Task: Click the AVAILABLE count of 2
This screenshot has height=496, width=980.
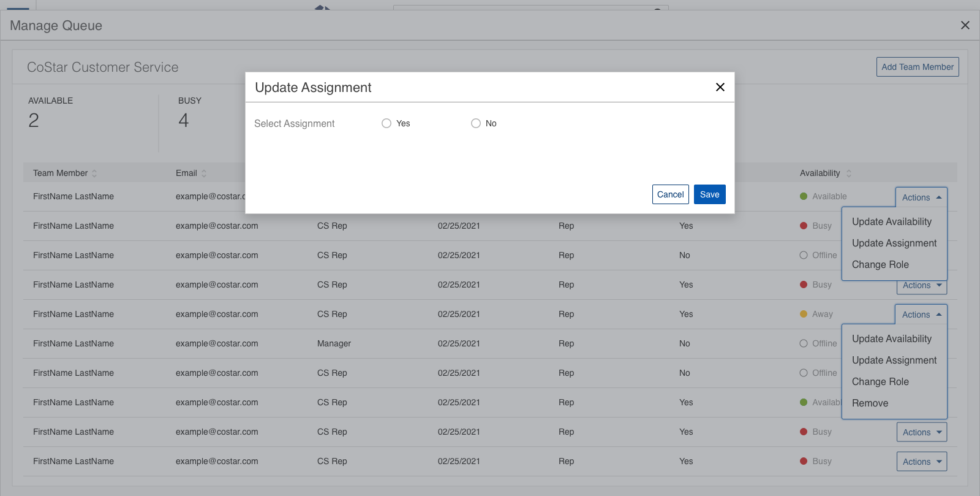Action: (x=34, y=120)
